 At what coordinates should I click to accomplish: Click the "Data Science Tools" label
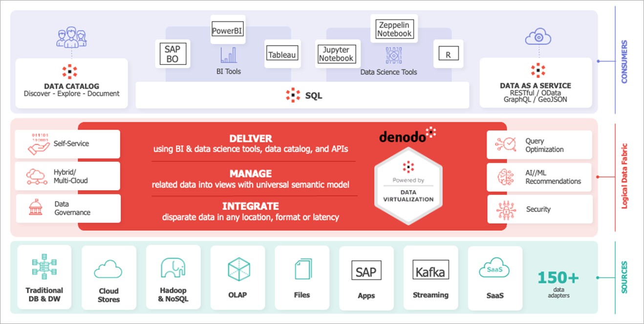pyautogui.click(x=389, y=72)
